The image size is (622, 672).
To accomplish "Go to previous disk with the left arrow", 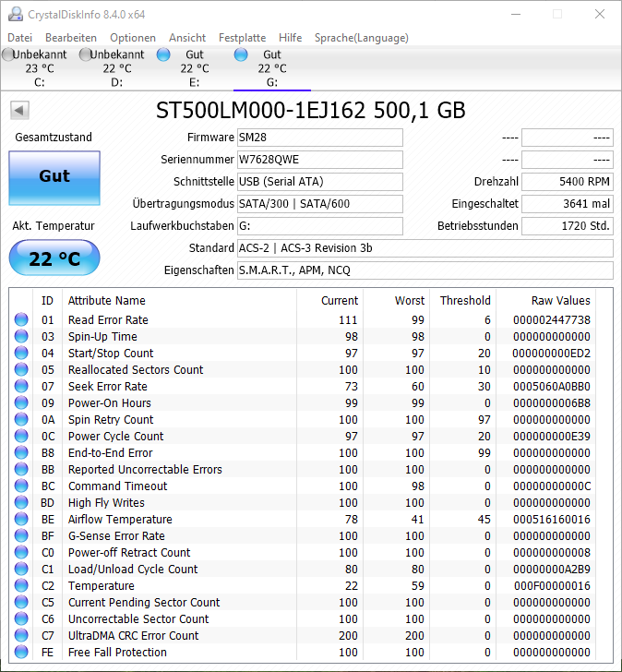I will point(19,111).
